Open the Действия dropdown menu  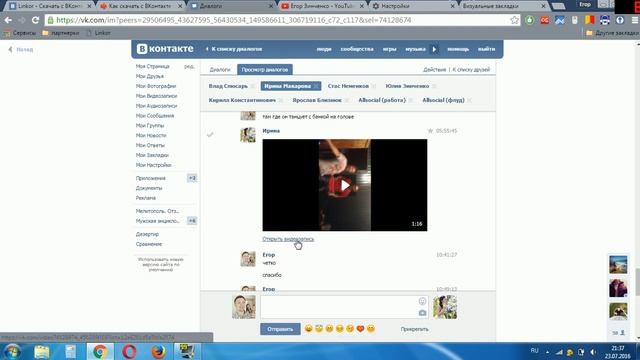(x=434, y=70)
